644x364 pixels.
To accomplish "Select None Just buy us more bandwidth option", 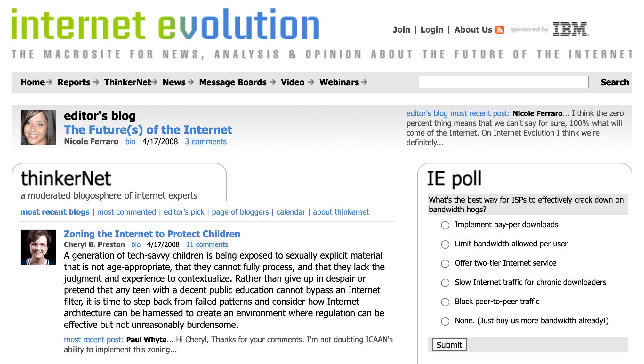I will pyautogui.click(x=445, y=321).
